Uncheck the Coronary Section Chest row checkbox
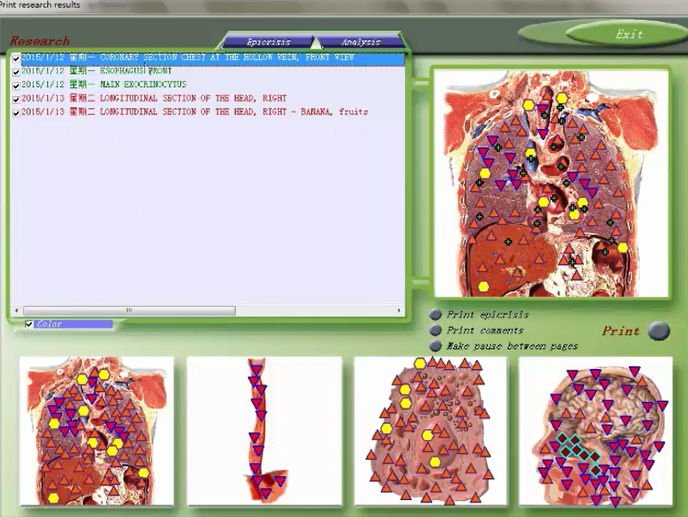The width and height of the screenshot is (688, 517). pyautogui.click(x=16, y=58)
